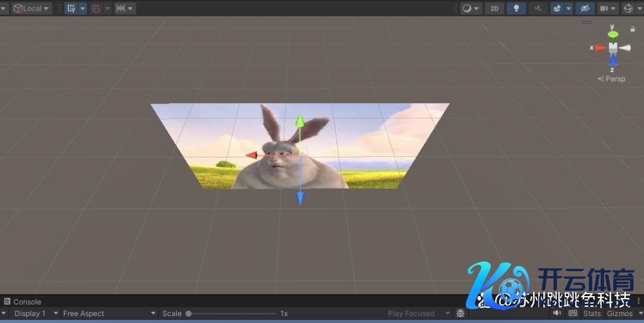Click the red X axis cone on orientation gizmo
644x323 pixels.
tap(600, 47)
